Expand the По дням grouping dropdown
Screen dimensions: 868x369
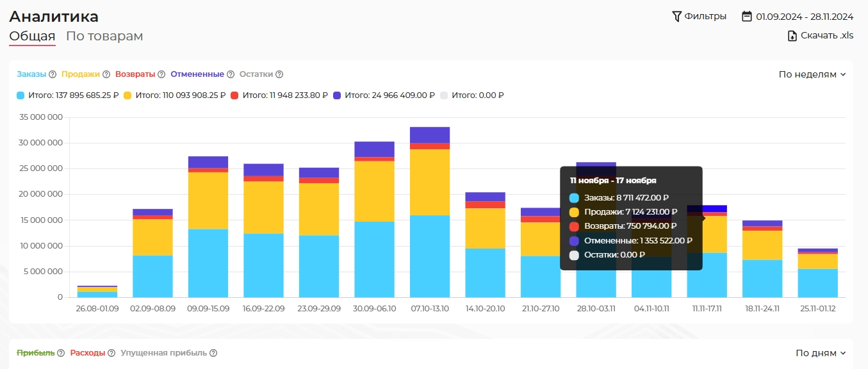pyautogui.click(x=820, y=353)
